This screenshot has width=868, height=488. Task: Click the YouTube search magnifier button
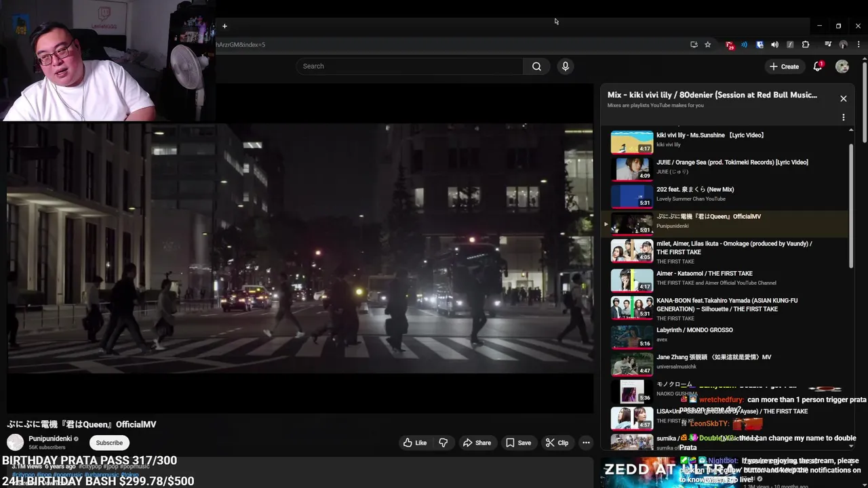coord(536,66)
